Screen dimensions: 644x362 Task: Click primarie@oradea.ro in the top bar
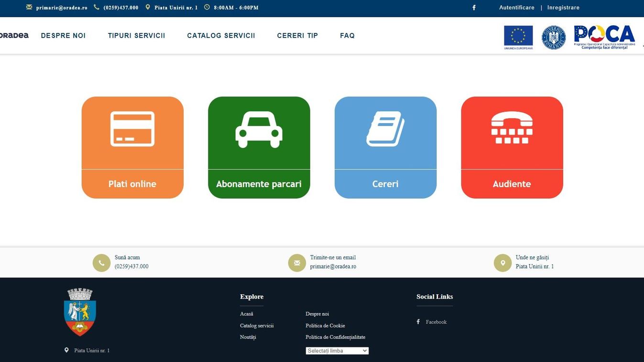point(62,8)
